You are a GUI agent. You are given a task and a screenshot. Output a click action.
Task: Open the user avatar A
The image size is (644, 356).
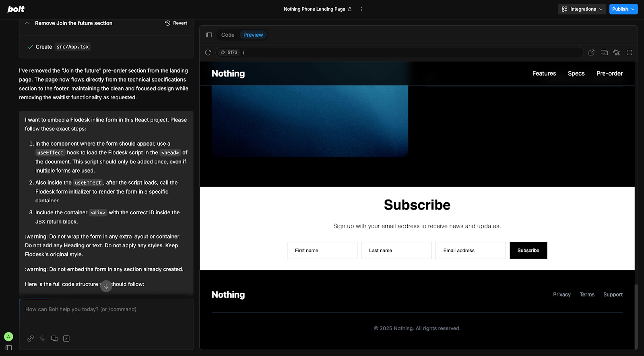point(8,337)
